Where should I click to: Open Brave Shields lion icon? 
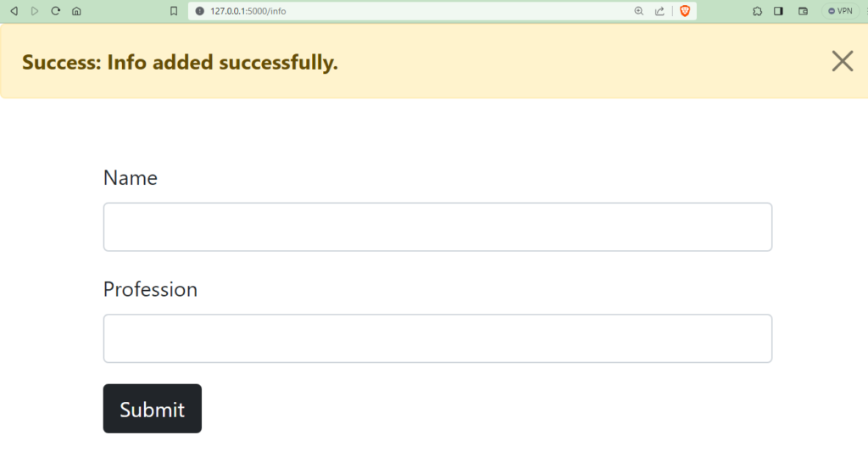(x=685, y=11)
